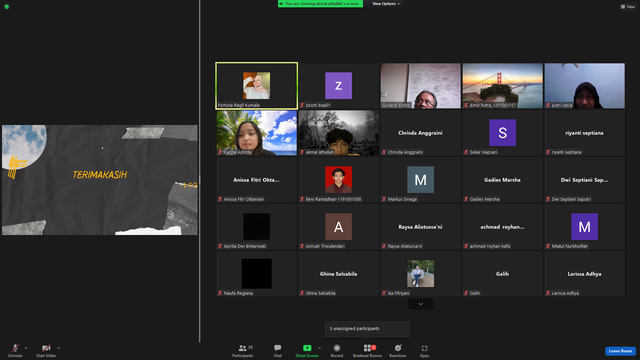This screenshot has width=640, height=360.
Task: Click the '3 unassigned participants' tooltip
Action: (x=367, y=329)
